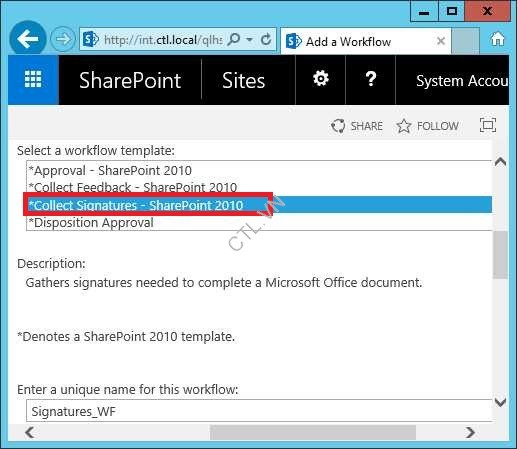Click the address bar search magnifier icon
This screenshot has height=449, width=517.
pos(233,39)
